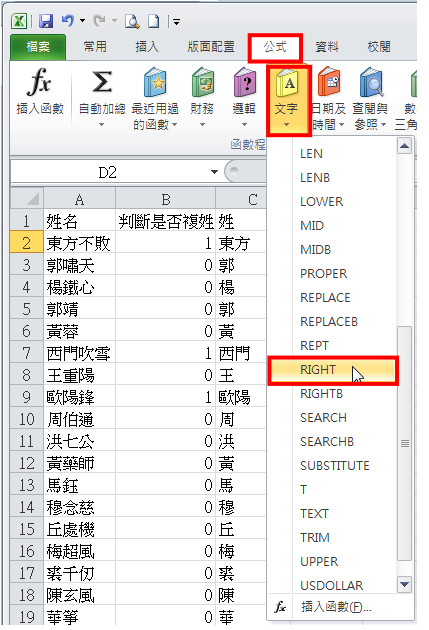This screenshot has height=630, width=429.
Task: Open the 最近用過的函數 book icon
Action: pyautogui.click(x=155, y=82)
